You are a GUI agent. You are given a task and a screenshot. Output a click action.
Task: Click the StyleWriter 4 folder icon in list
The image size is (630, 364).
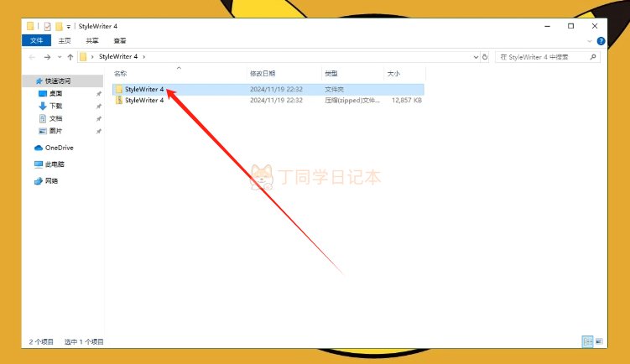[x=119, y=89]
